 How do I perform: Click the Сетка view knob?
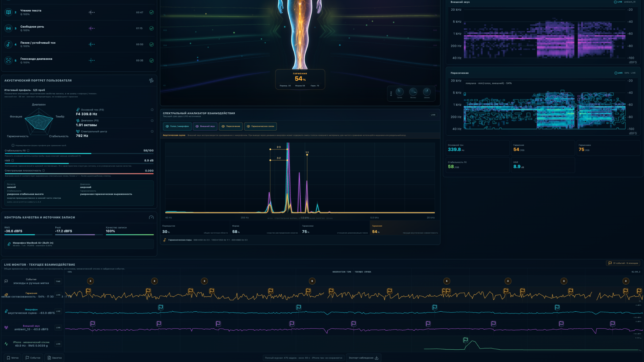point(399,92)
